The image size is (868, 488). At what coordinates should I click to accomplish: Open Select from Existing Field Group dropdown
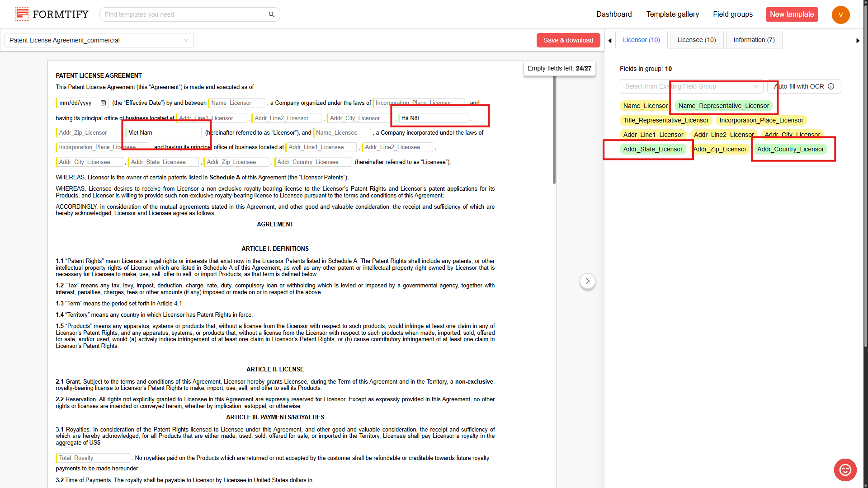coord(691,86)
